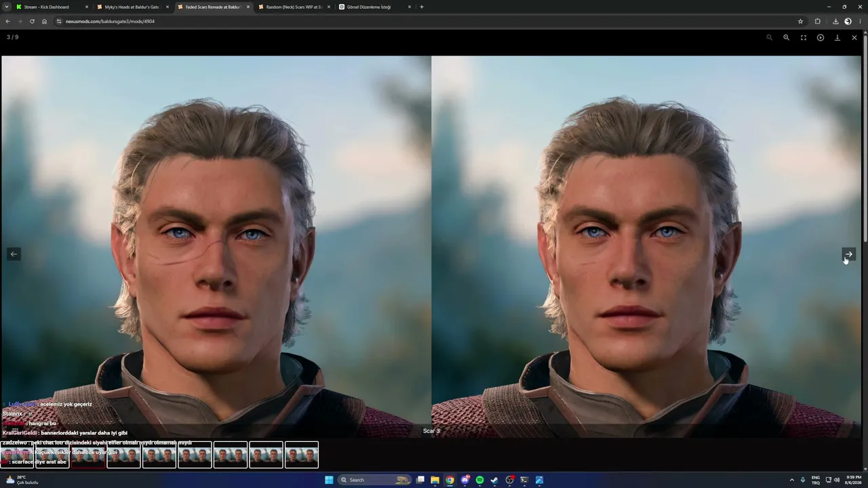868x488 pixels.
Task: Click the browser forward arrow
Action: pos(20,21)
